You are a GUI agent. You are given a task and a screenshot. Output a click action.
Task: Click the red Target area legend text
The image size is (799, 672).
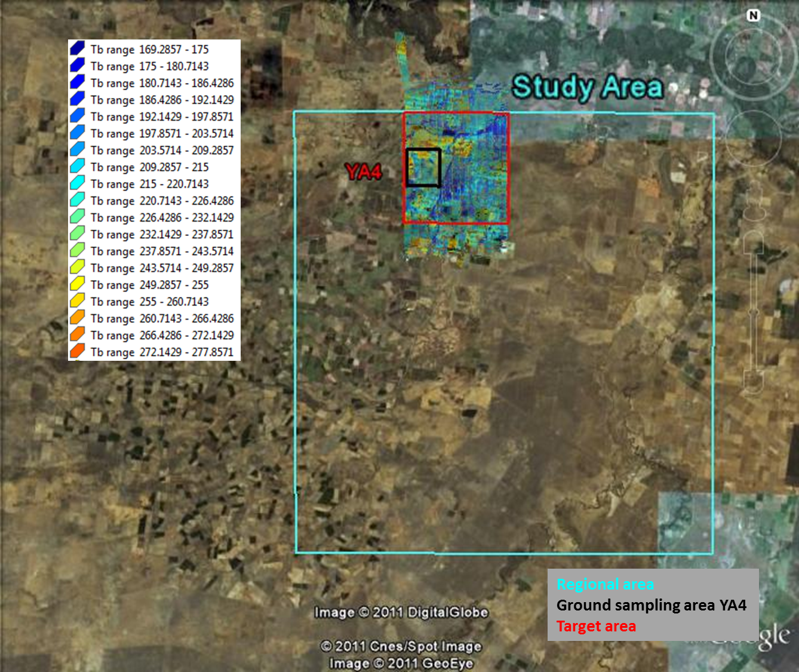coord(596,626)
